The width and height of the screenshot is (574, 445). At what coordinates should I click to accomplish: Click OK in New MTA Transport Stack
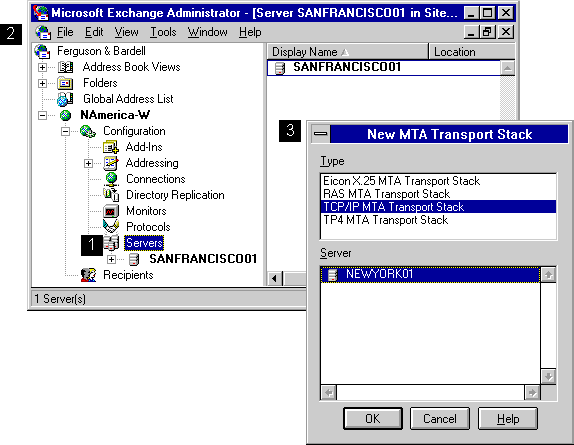point(373,418)
